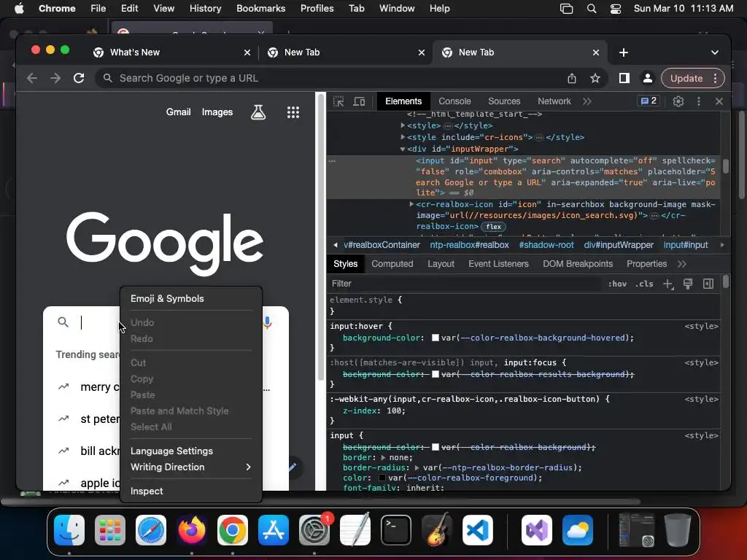Viewport: 747px width, 560px height.
Task: Open the Chrome profile icon
Action: click(x=648, y=78)
